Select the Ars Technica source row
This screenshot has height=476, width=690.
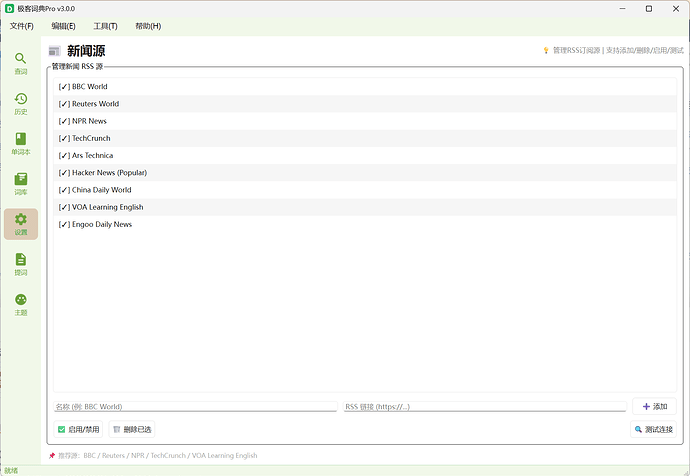tap(365, 155)
